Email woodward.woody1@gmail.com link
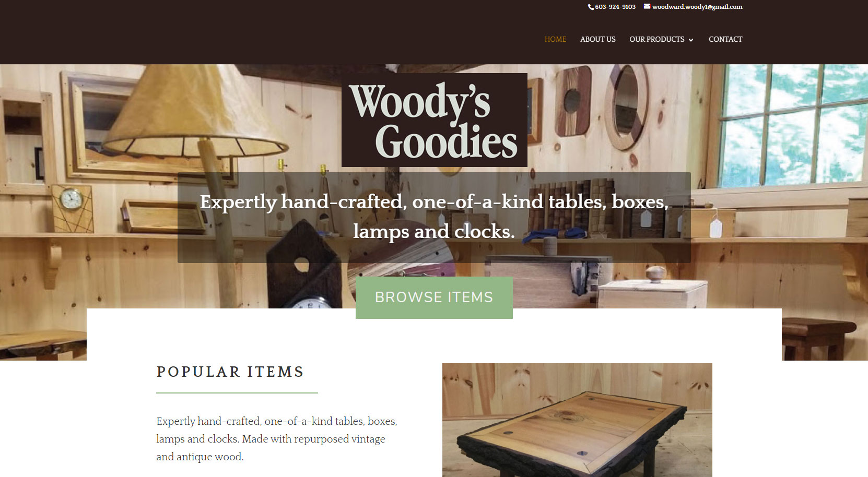Screen dimensions: 868x477 (x=697, y=7)
